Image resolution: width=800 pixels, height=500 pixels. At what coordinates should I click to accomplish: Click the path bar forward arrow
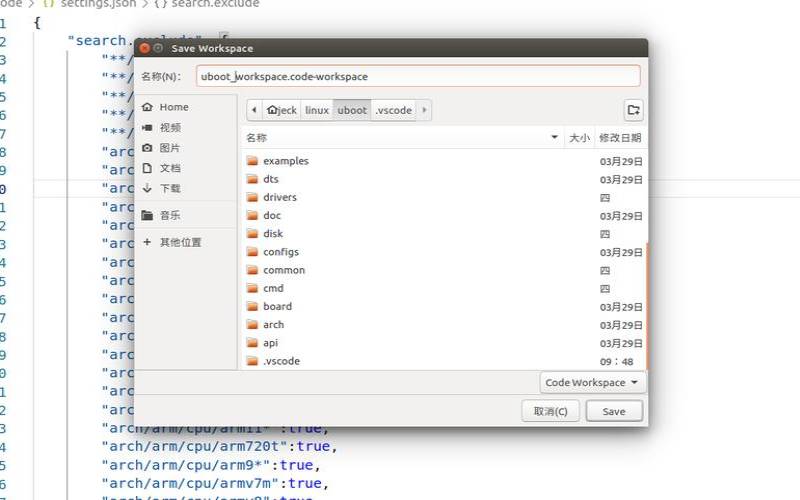pos(424,110)
